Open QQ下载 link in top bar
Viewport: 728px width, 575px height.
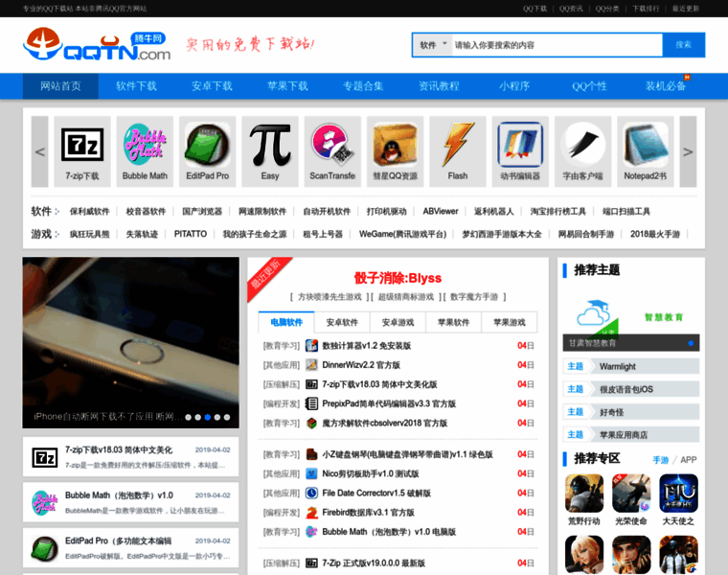coord(535,9)
